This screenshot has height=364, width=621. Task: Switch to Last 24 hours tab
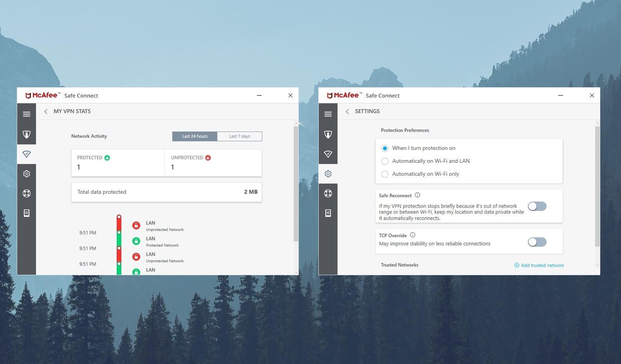click(195, 136)
